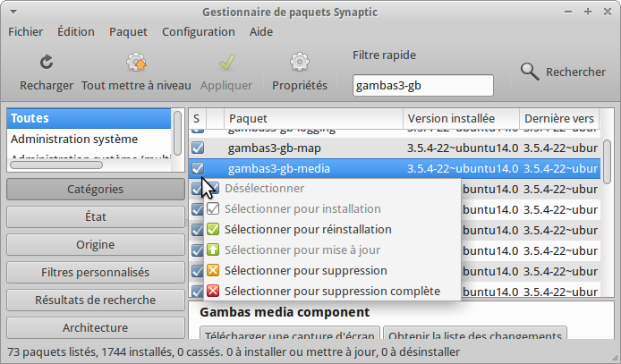The width and height of the screenshot is (621, 364).
Task: Open the Configuration menu
Action: point(199,31)
